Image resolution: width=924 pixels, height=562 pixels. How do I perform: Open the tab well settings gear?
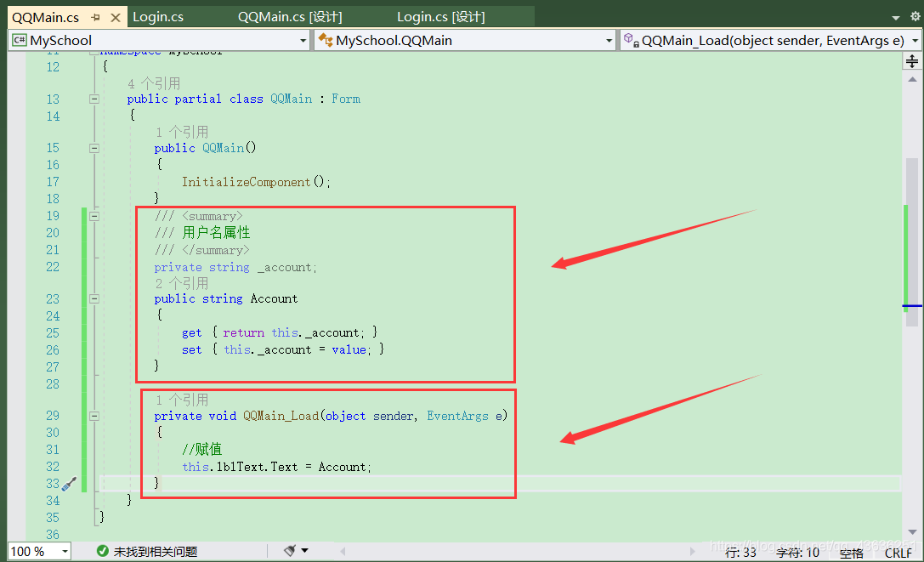915,16
